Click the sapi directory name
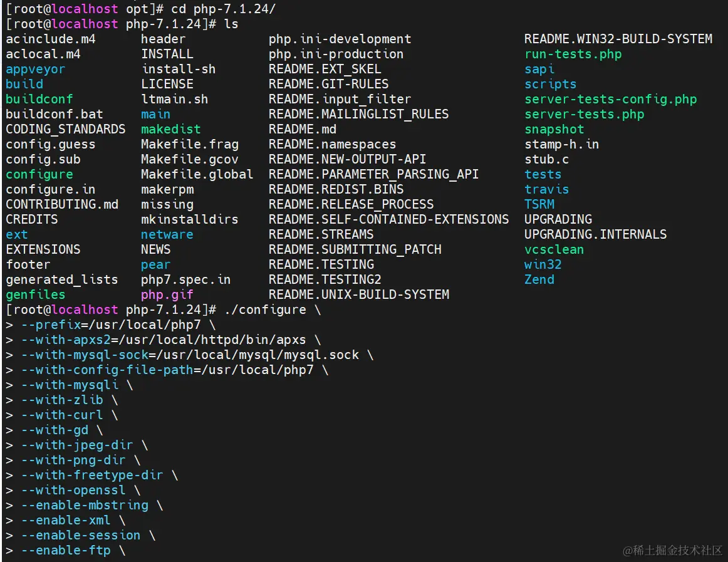The width and height of the screenshot is (728, 562). click(539, 69)
